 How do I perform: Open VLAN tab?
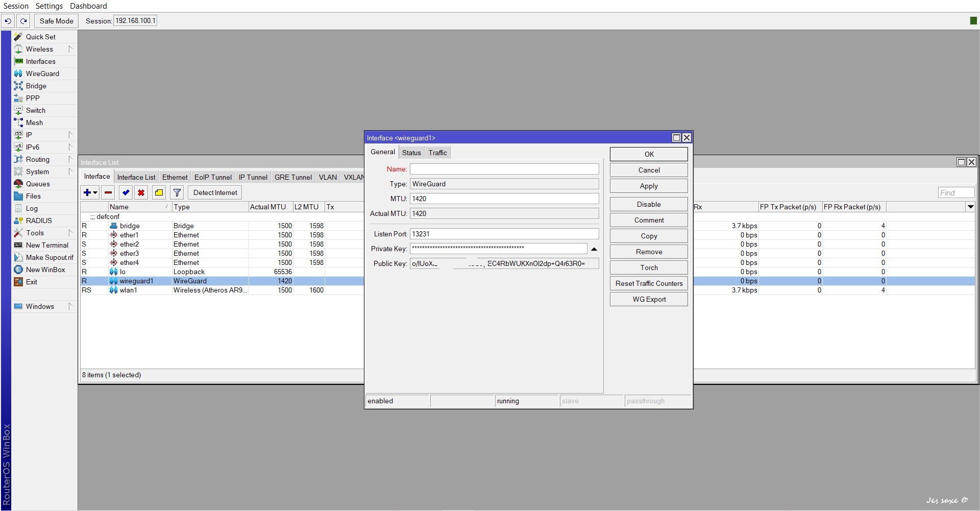coord(328,177)
